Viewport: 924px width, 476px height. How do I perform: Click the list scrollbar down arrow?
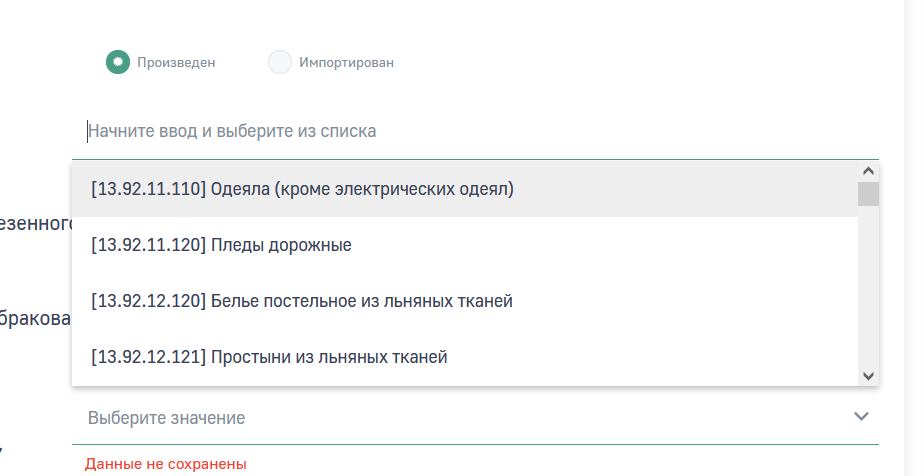point(868,376)
